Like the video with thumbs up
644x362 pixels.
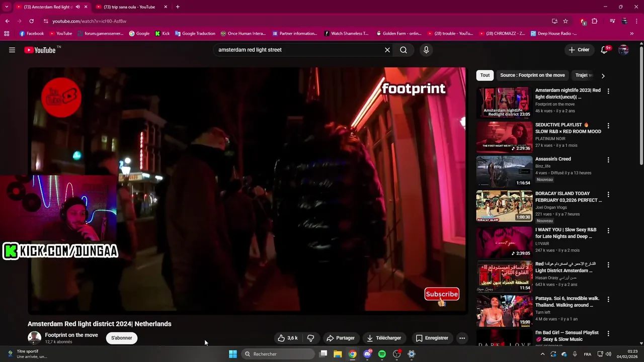pyautogui.click(x=288, y=338)
